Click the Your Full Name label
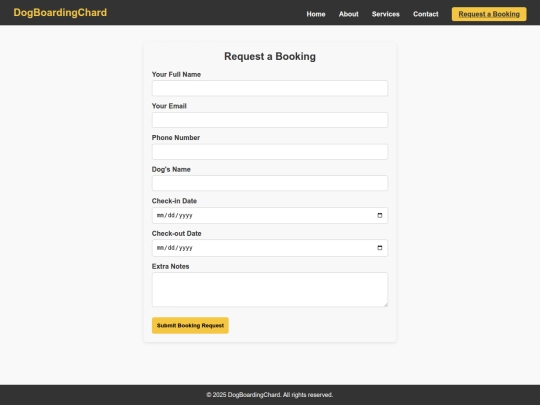Image resolution: width=540 pixels, height=405 pixels. coord(176,74)
